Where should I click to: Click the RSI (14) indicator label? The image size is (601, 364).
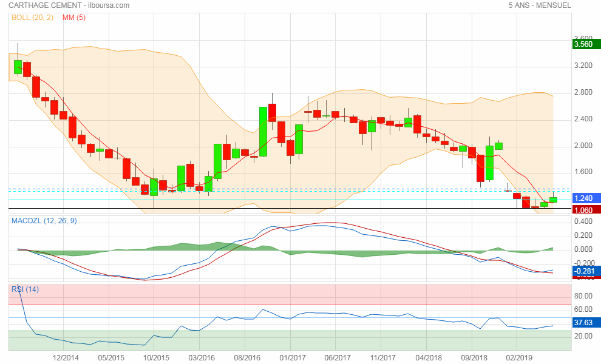coord(25,289)
